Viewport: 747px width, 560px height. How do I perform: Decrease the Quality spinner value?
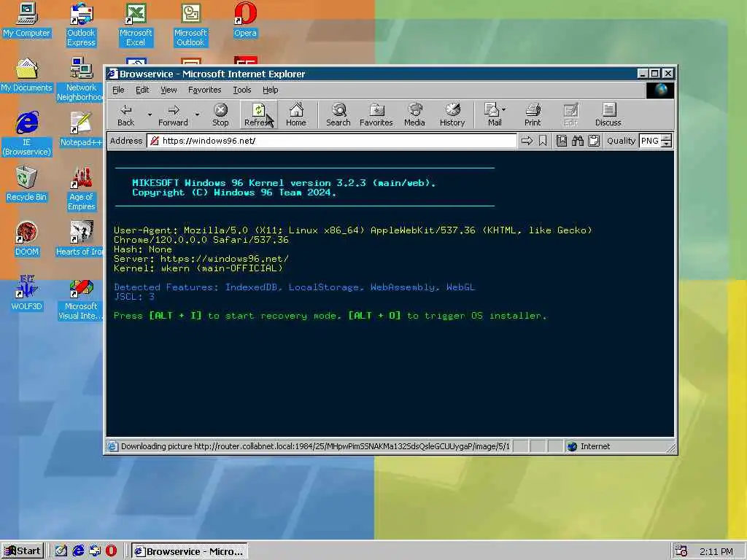(x=667, y=144)
